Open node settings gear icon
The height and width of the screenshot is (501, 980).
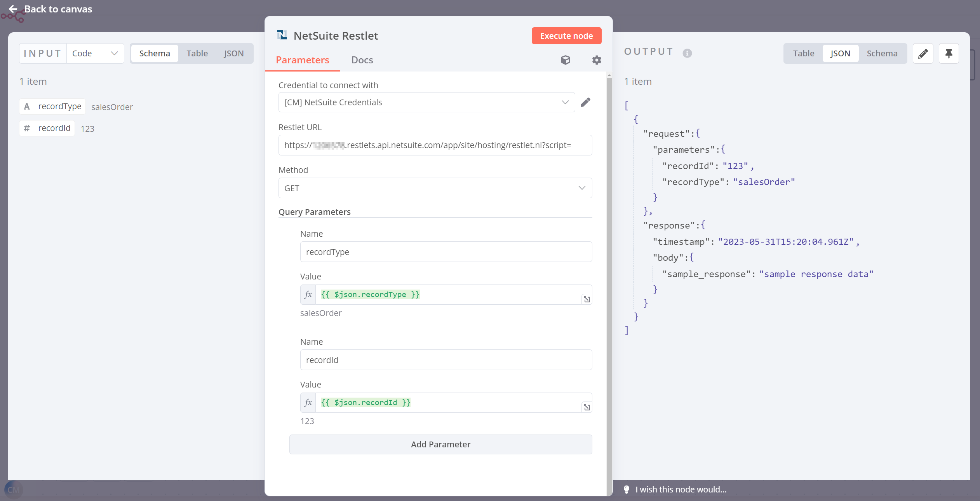pyautogui.click(x=597, y=60)
